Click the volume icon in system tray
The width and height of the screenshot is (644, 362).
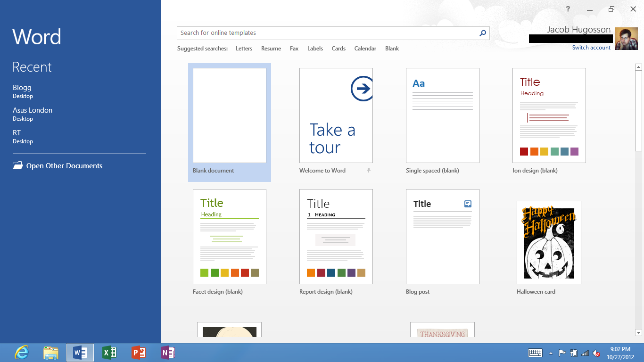coord(596,352)
